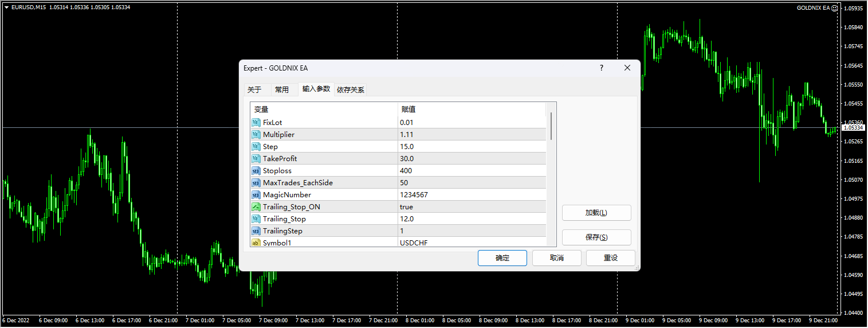
Task: Switch to the 依存关系 tab
Action: (351, 89)
